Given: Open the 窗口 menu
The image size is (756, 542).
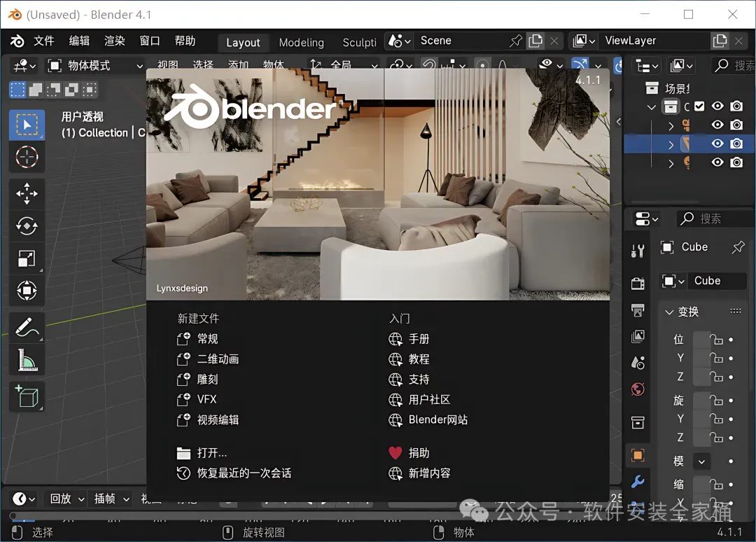Looking at the screenshot, I should pos(150,41).
